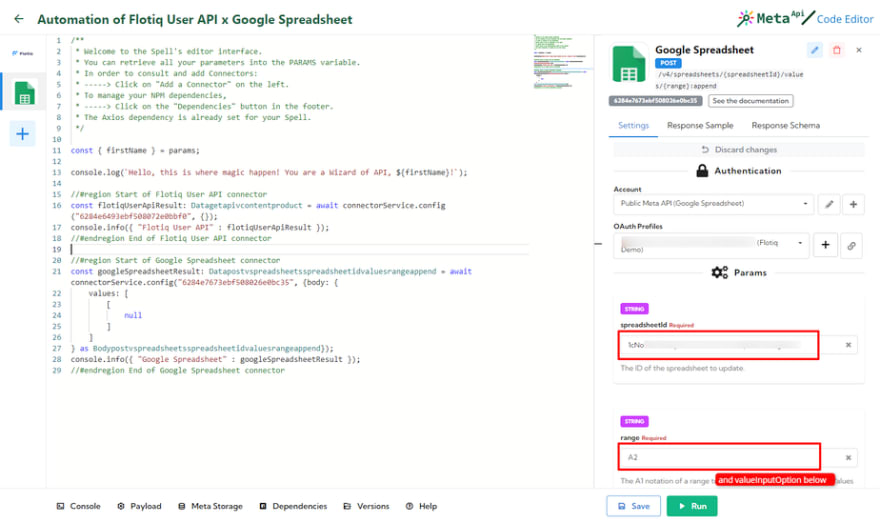This screenshot has height=523, width=880.
Task: Edit the selected Account with pencil button
Action: [829, 204]
